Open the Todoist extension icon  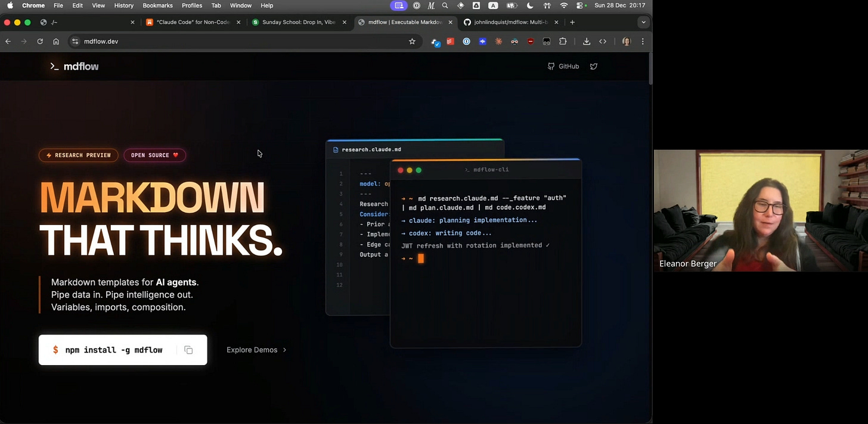[451, 42]
